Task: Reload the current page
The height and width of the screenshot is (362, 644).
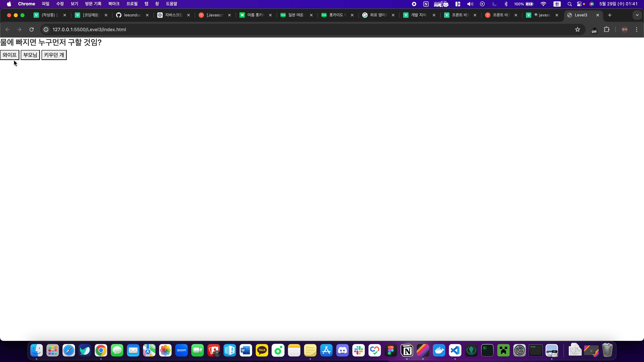Action: (x=32, y=29)
